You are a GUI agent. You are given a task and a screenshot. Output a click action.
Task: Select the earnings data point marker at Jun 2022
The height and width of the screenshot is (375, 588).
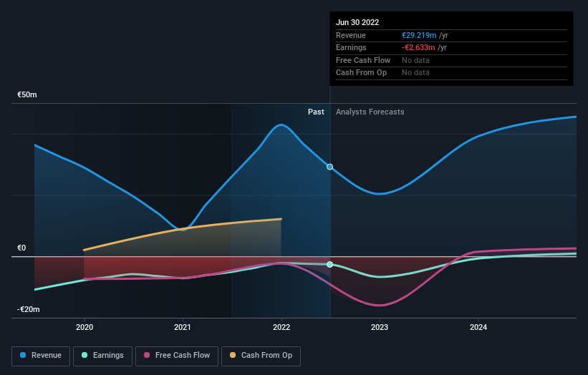point(329,265)
